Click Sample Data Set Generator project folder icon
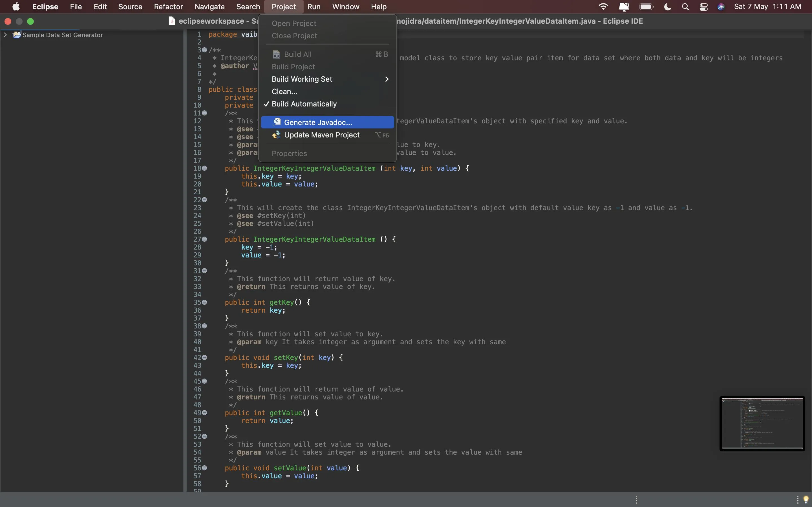812x507 pixels. (17, 35)
